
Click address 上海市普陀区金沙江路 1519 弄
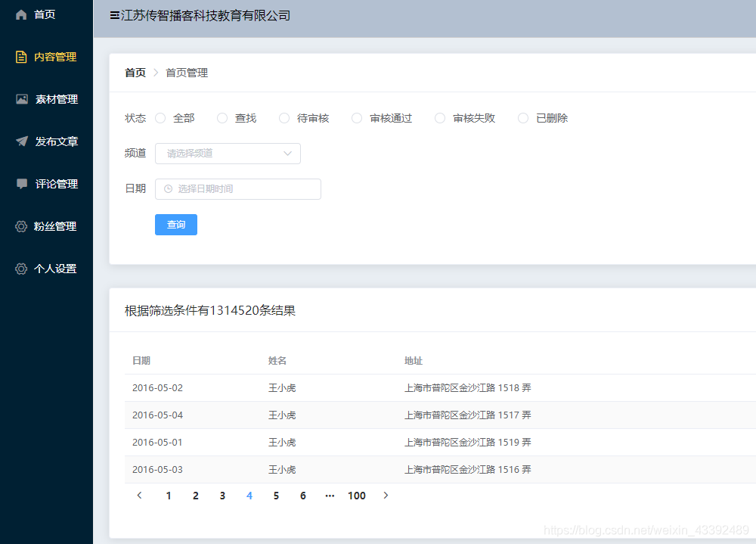468,443
